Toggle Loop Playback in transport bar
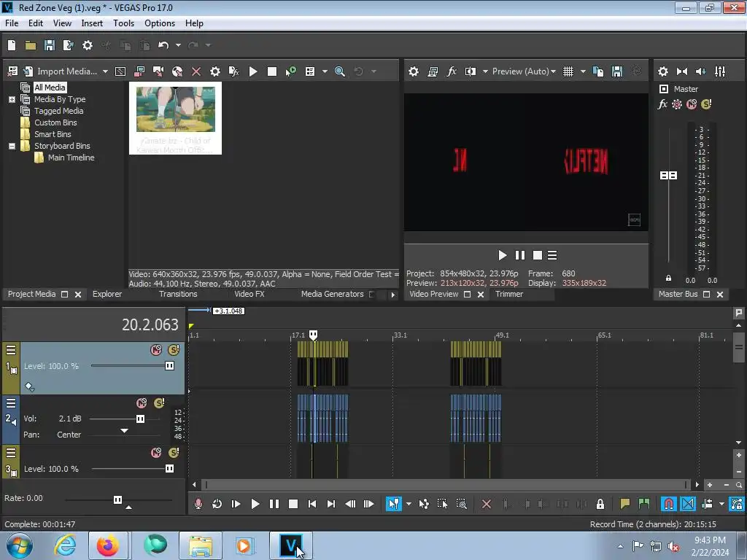 [x=217, y=504]
